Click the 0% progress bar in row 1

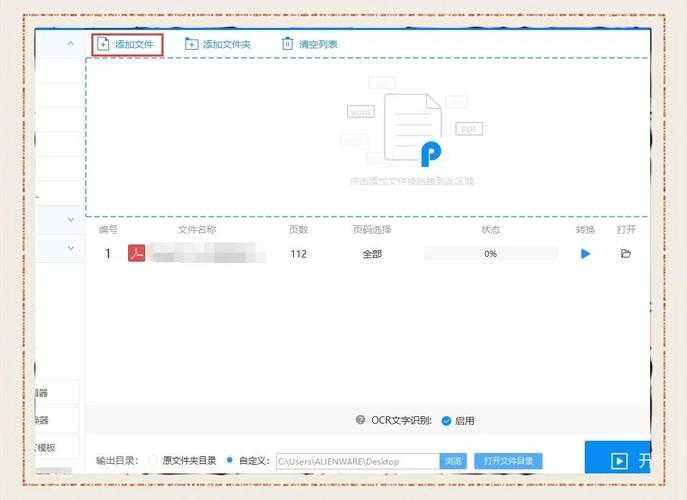click(490, 254)
